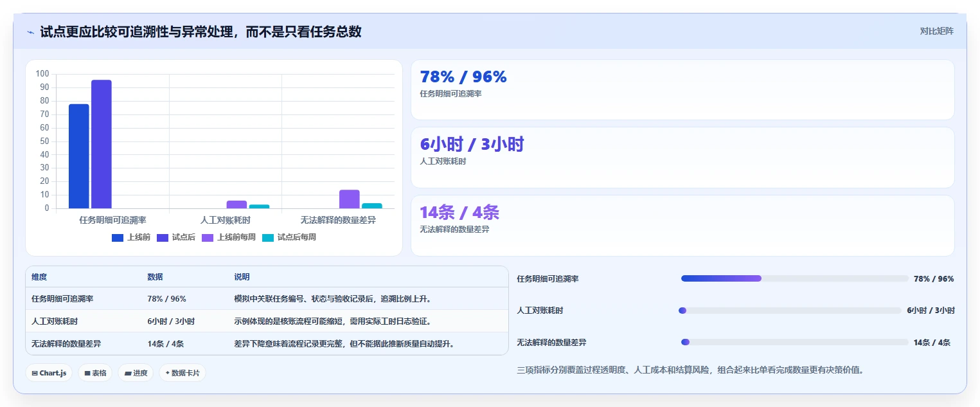
Task: Click the 表格 chip
Action: coord(95,373)
